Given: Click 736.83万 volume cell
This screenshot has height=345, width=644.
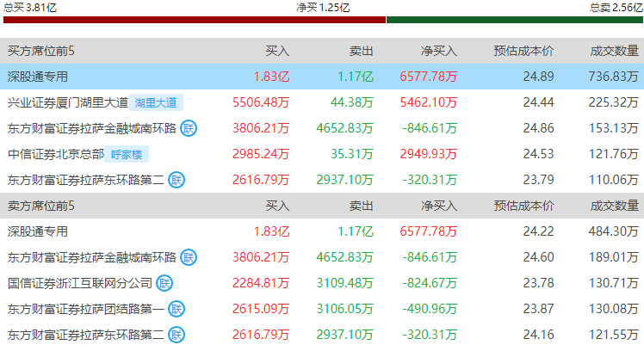Looking at the screenshot, I should [614, 77].
